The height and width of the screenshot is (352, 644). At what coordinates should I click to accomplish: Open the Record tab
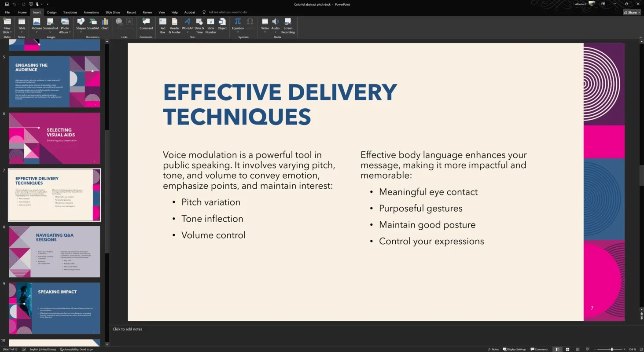click(x=131, y=12)
